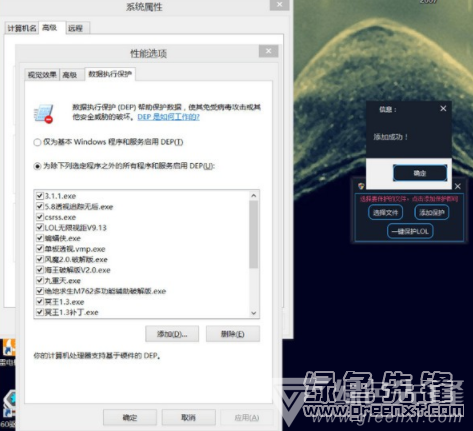473x431 pixels.
Task: Click the 一键保护LOL button
Action: pos(410,231)
